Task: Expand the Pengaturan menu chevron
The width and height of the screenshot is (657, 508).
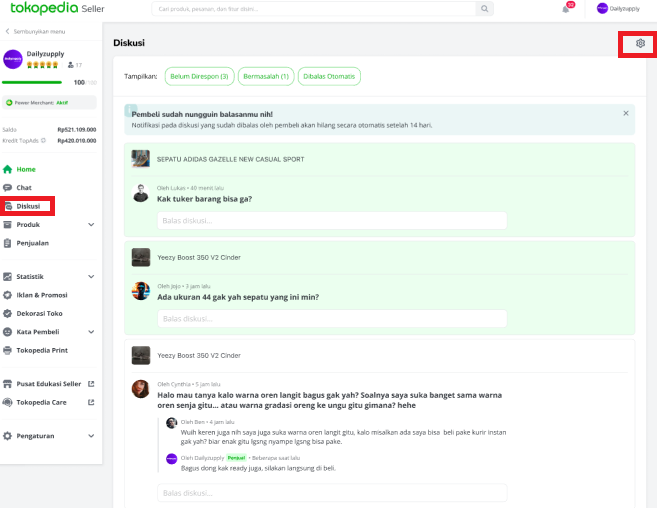Action: pos(91,436)
